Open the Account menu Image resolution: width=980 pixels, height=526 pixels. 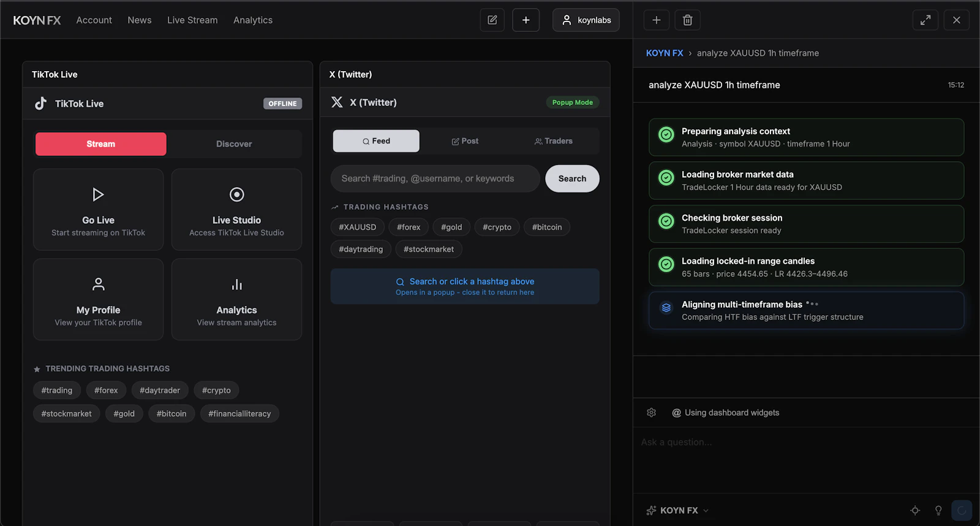(x=94, y=20)
